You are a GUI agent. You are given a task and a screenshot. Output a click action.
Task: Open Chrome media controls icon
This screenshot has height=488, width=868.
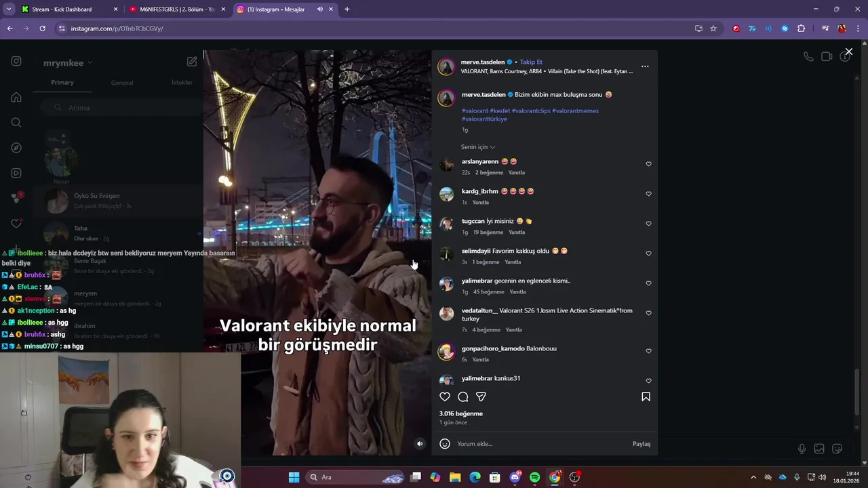pos(825,28)
